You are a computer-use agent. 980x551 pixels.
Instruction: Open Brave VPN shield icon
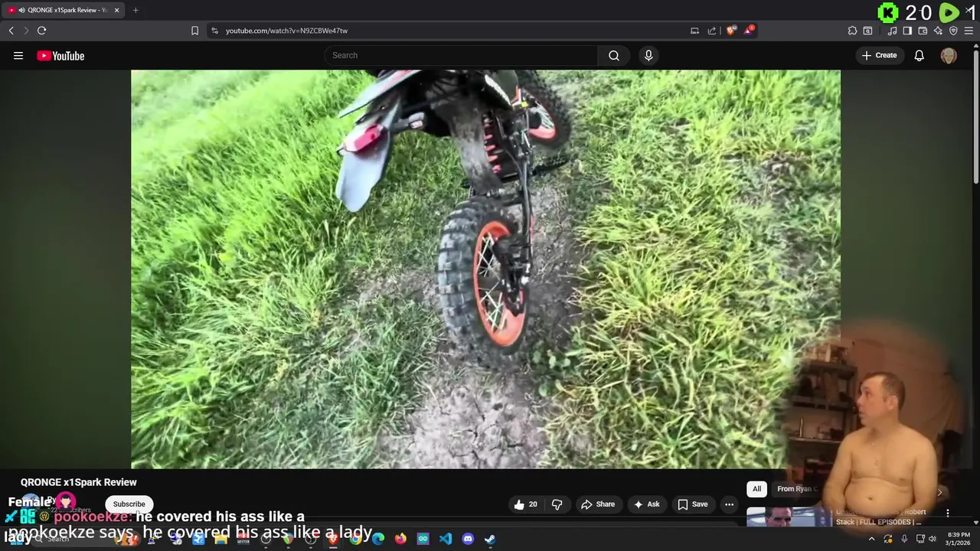(953, 31)
